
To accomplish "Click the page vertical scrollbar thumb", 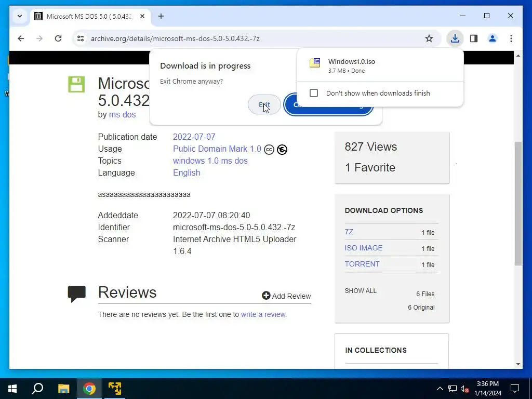I will [518, 204].
